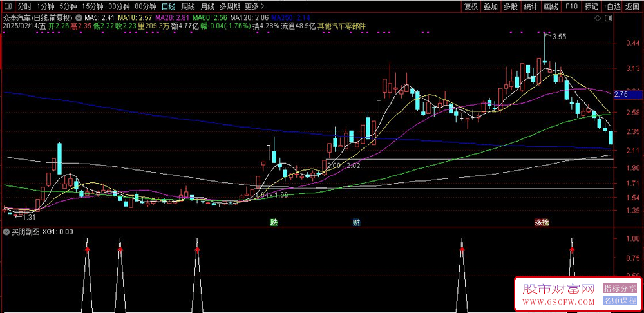This screenshot has width=644, height=313.
Task: Click the 标记 mark button
Action: [591, 6]
